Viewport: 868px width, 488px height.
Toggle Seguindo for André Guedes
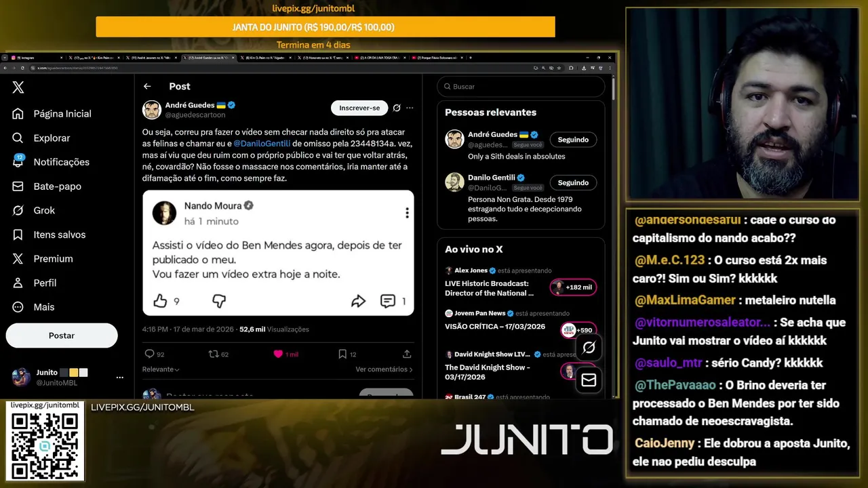[x=573, y=140]
